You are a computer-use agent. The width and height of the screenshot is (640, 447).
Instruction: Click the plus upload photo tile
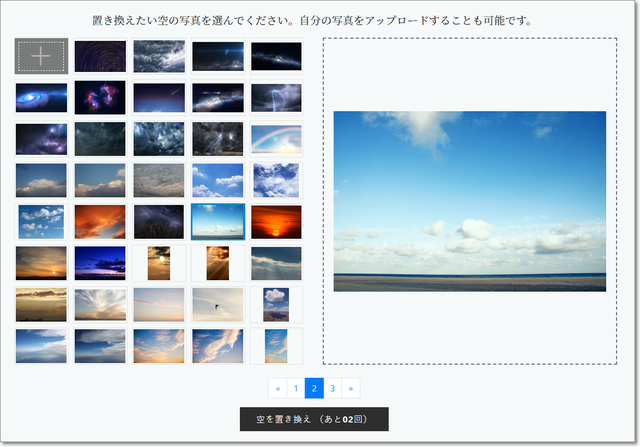tap(41, 56)
